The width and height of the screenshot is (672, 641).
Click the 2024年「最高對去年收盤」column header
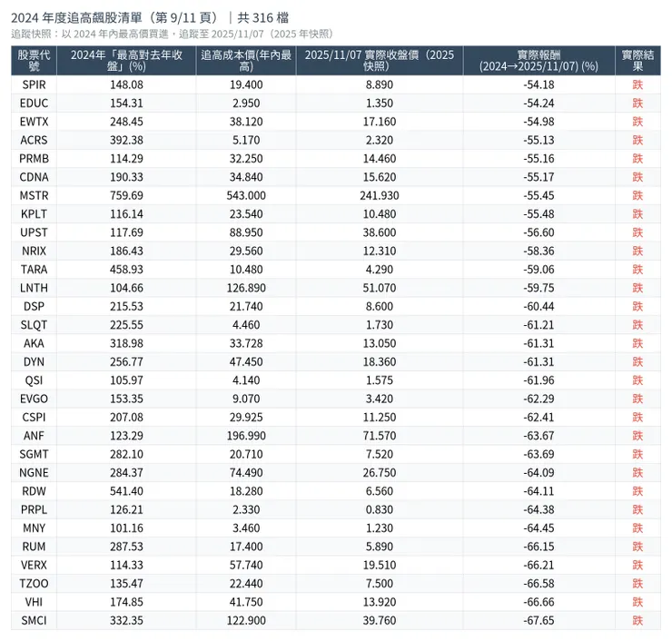click(126, 61)
